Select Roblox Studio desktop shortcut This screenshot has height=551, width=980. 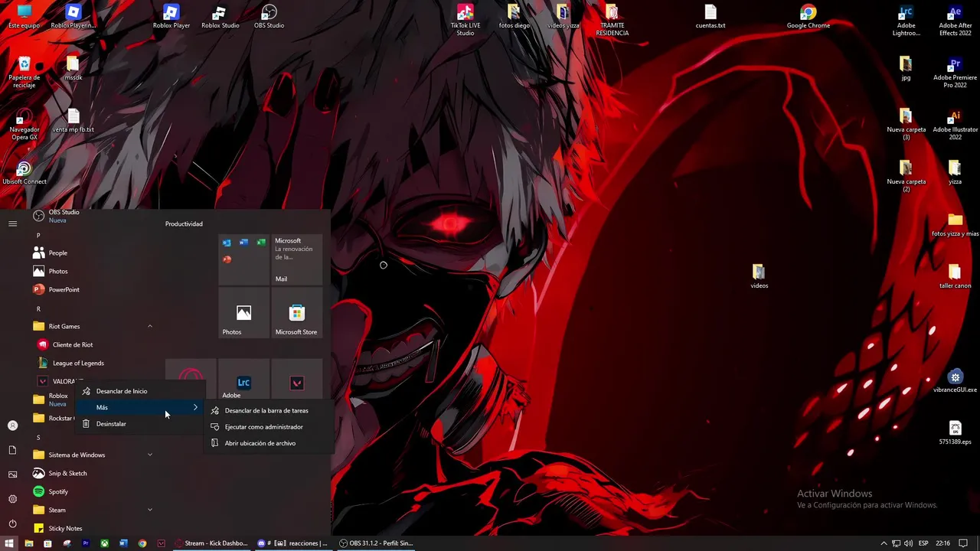click(x=220, y=18)
